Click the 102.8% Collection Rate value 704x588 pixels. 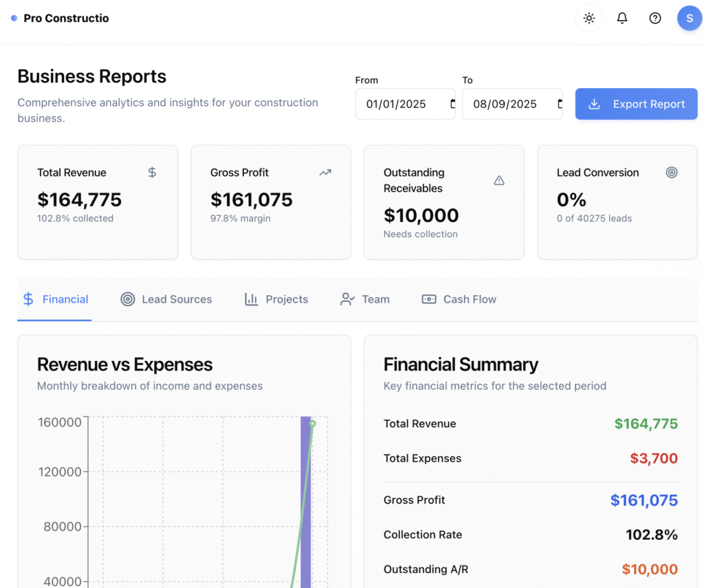(652, 534)
